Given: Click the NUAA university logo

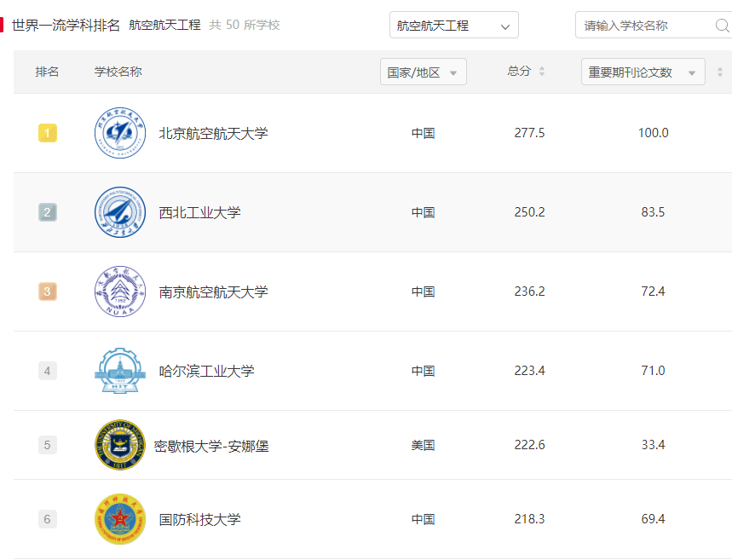Looking at the screenshot, I should point(120,292).
